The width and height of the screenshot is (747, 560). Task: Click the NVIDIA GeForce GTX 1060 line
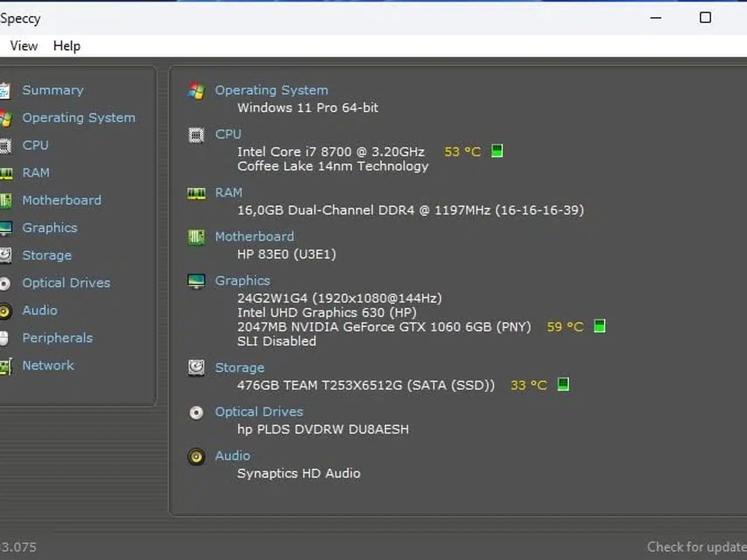point(384,327)
